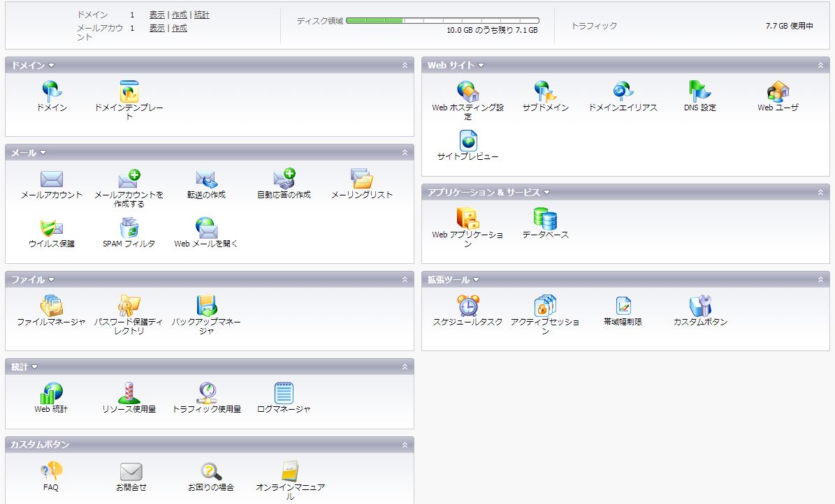The image size is (835, 504).
Task: Open the バックアップマネージャ icon
Action: point(206,306)
